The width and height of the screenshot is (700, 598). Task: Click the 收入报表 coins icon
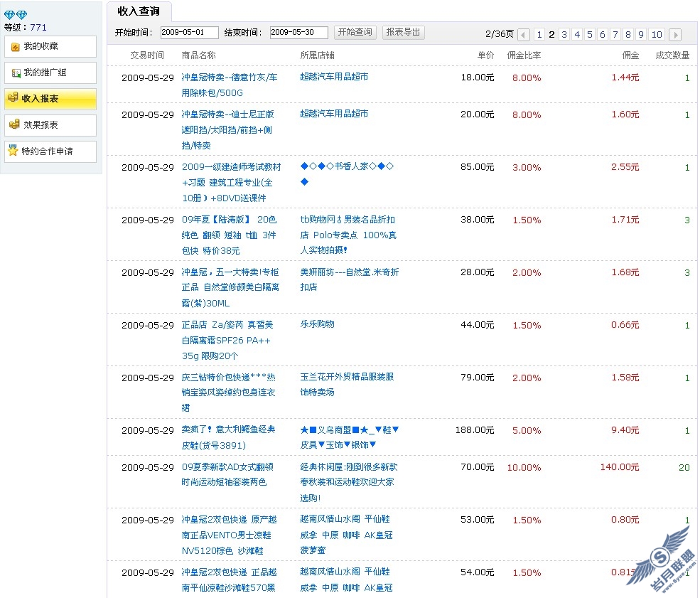[13, 98]
